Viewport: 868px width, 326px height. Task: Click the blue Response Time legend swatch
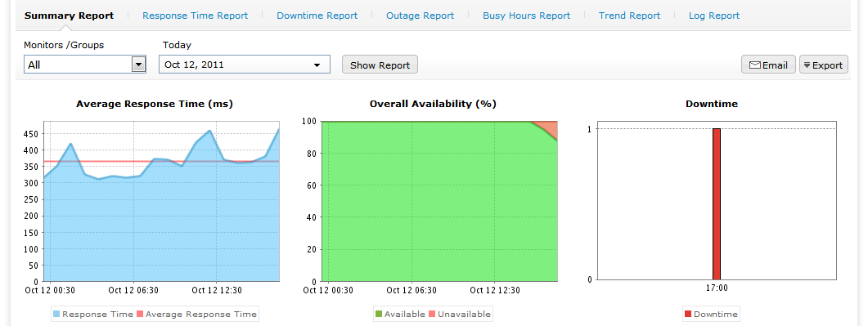click(56, 314)
